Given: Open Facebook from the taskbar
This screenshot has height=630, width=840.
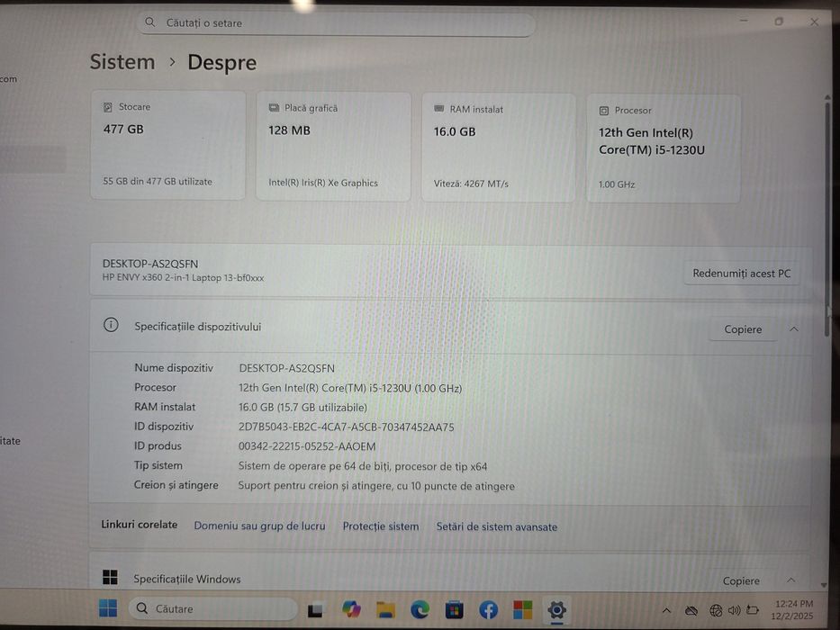Looking at the screenshot, I should click(488, 609).
